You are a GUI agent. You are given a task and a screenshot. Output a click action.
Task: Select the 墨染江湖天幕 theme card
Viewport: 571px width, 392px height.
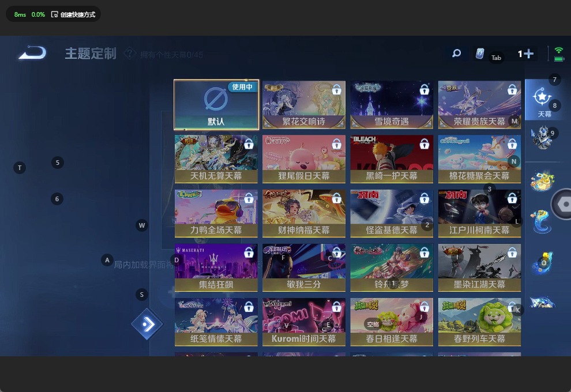[x=479, y=267]
